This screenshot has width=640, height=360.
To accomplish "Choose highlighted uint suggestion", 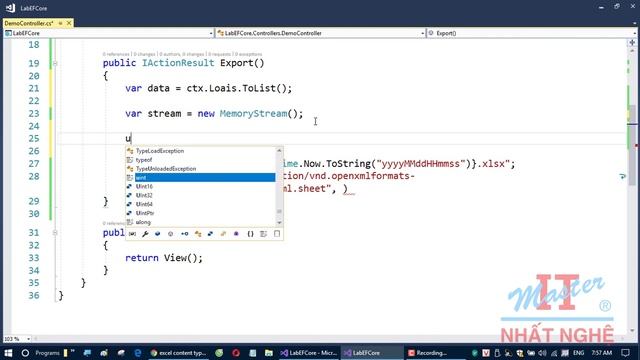I will [x=200, y=178].
